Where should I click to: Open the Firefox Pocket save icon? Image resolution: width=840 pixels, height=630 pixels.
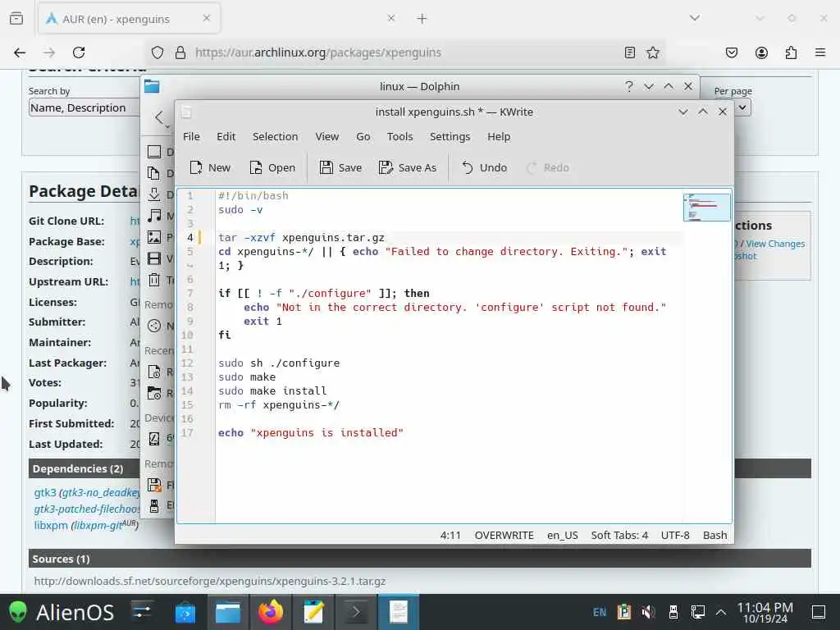tap(732, 52)
